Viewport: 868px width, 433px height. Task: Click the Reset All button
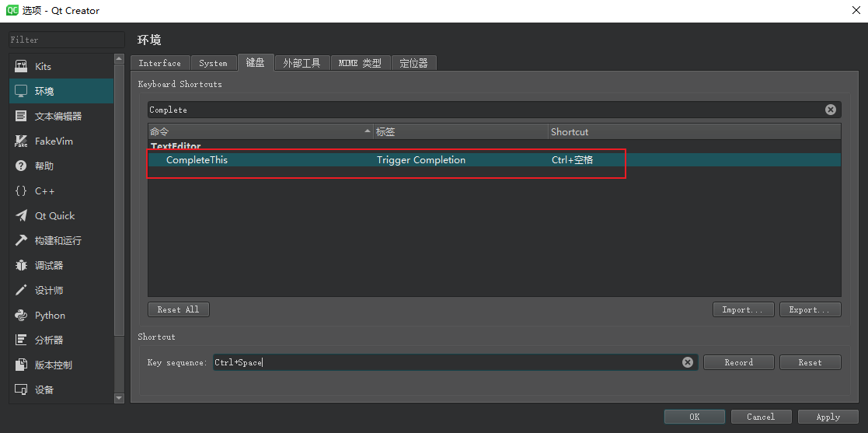coord(178,309)
